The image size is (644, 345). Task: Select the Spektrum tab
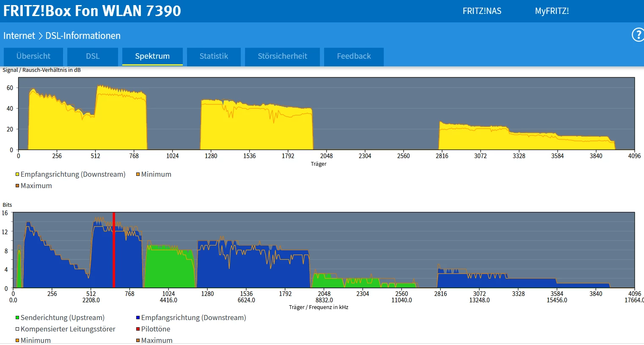(x=152, y=56)
